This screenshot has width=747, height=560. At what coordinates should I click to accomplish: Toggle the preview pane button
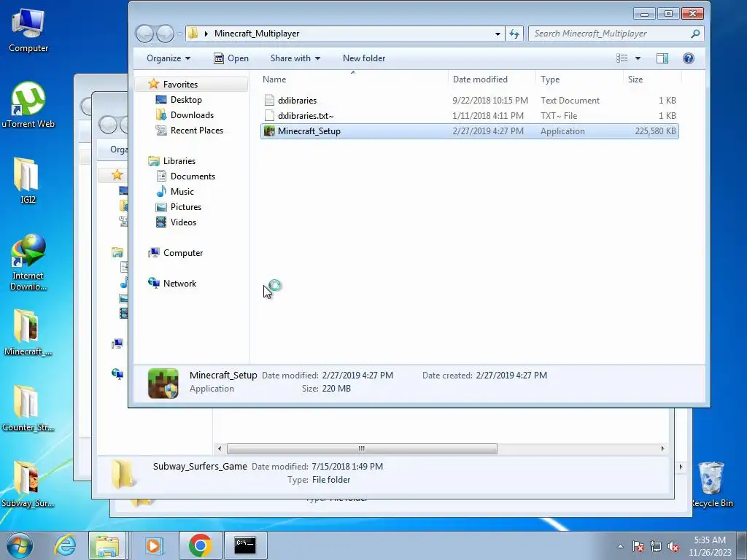662,58
